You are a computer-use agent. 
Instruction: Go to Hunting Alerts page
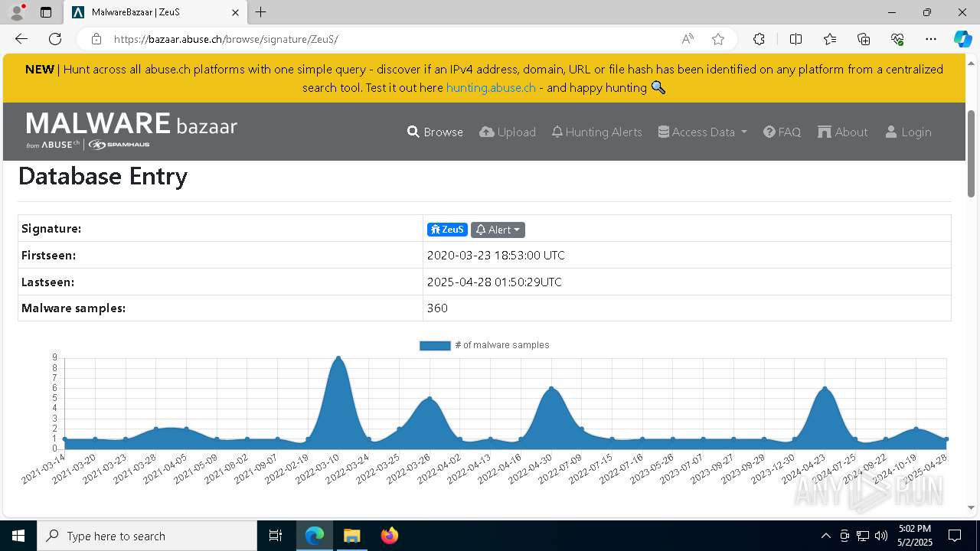[x=597, y=132]
